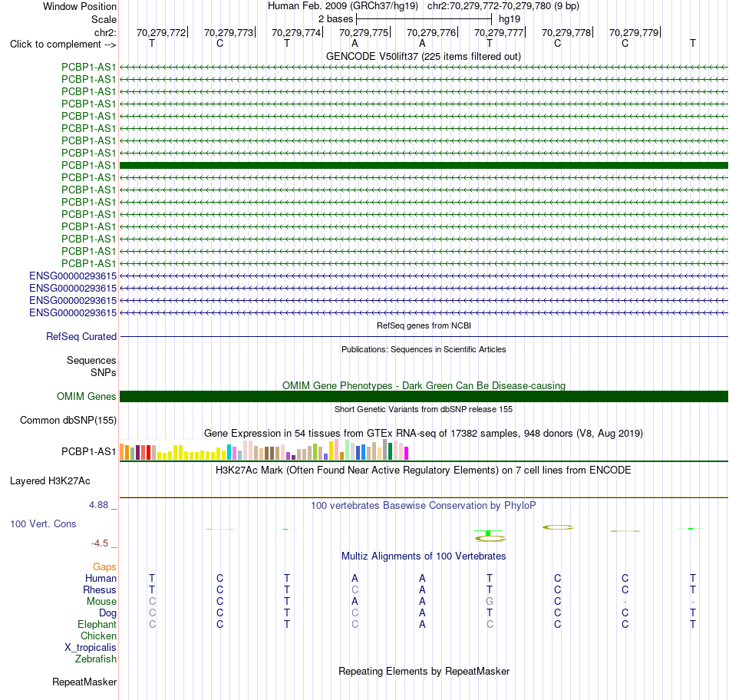
Task: Click the '-4.5' lower conservation scale value
Action: 100,543
